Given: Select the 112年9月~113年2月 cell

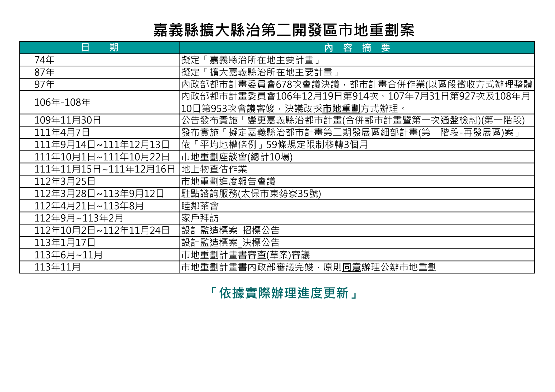Looking at the screenshot, I should click(x=99, y=218).
